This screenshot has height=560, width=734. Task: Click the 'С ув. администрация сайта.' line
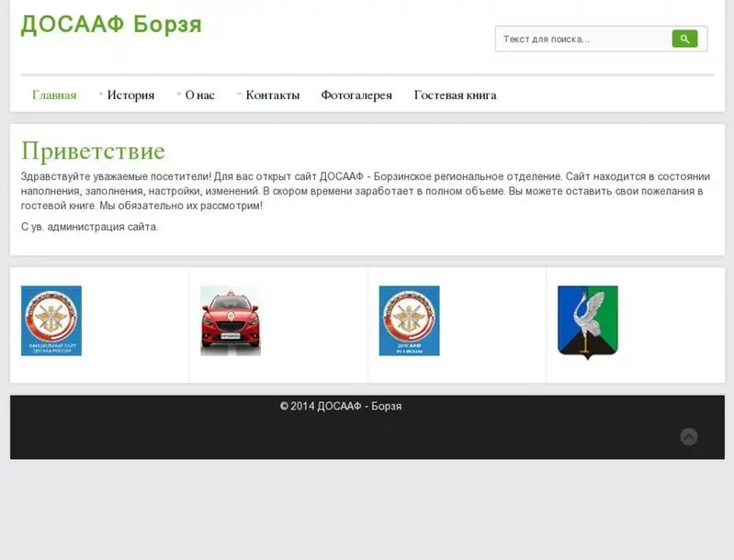(89, 227)
